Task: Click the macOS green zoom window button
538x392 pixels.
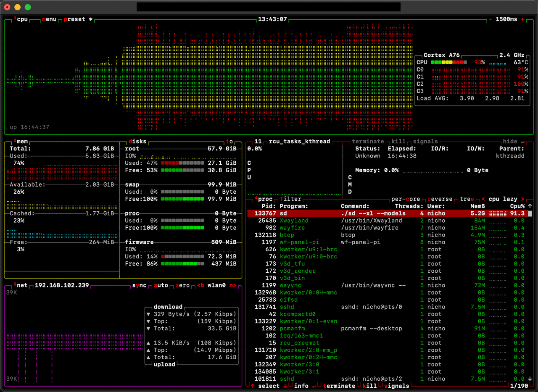Action: coord(28,7)
